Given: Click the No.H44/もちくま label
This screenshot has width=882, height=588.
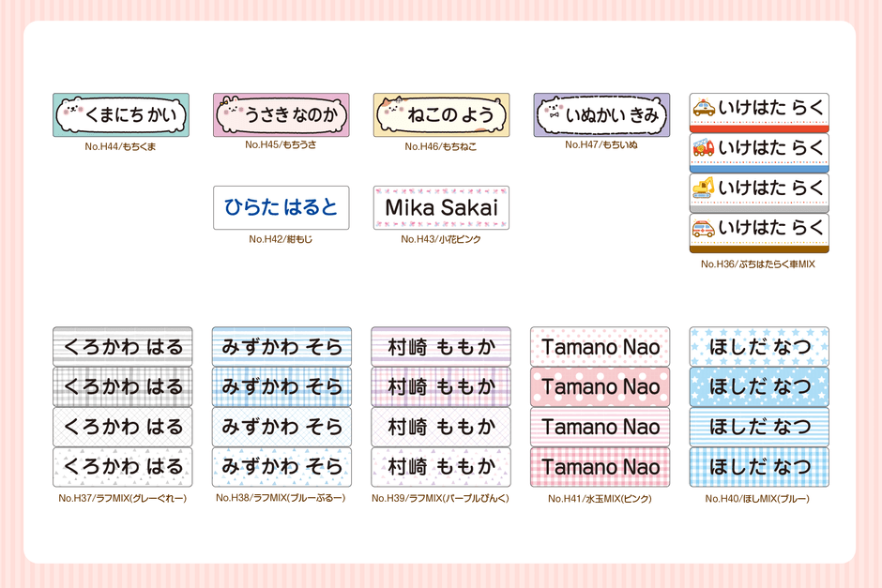Looking at the screenshot, I should point(120,147).
